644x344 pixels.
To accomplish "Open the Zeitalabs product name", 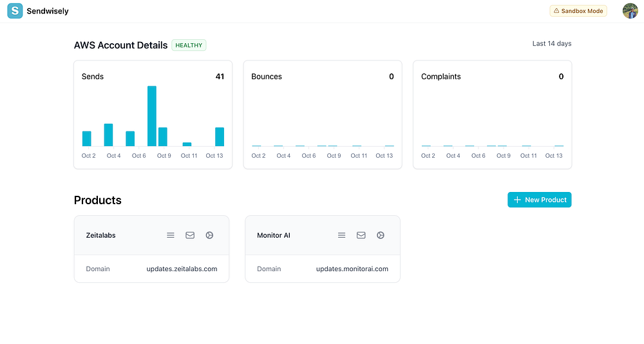I will [100, 236].
